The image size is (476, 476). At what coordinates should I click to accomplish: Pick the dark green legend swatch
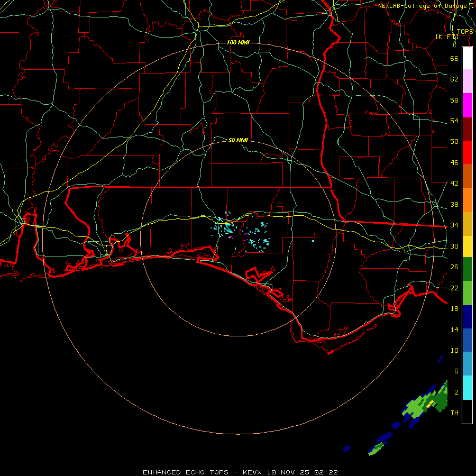pos(467,269)
